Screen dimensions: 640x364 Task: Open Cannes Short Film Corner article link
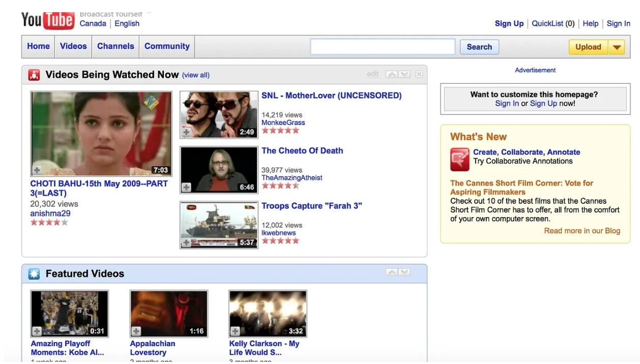(521, 188)
